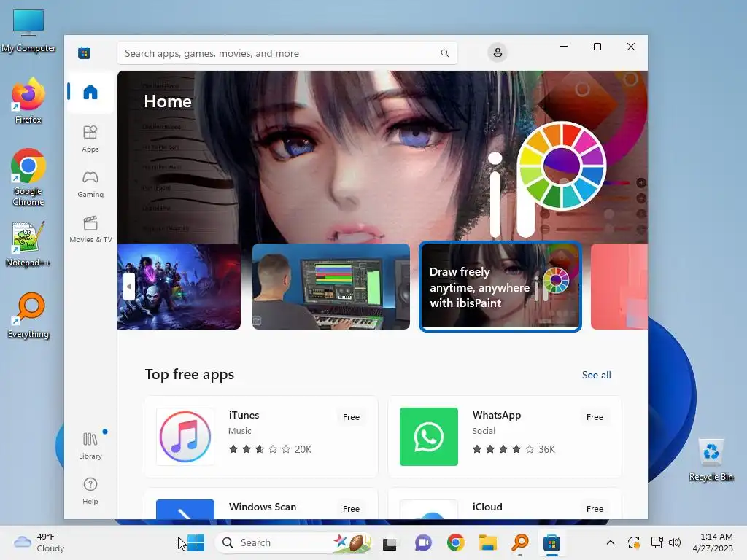Open Help in the Store sidebar
Screen dimensions: 747x560
tap(90, 491)
